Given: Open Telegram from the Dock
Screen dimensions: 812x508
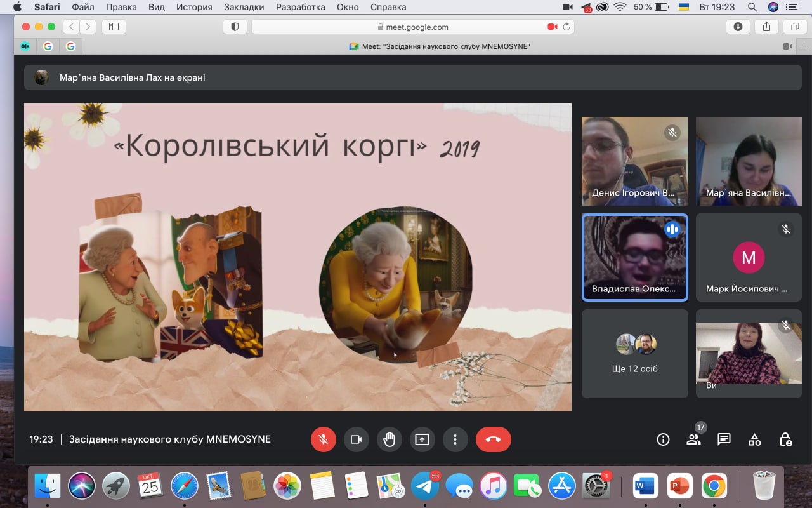Looking at the screenshot, I should 425,486.
